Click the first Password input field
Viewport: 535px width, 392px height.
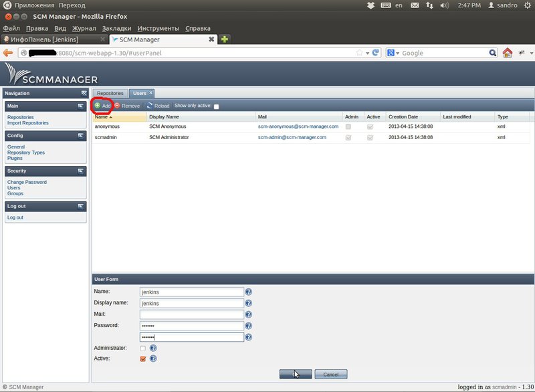(x=192, y=326)
